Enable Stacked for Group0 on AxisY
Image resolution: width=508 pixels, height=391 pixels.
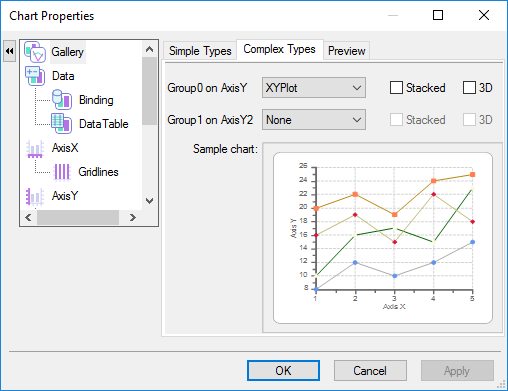click(396, 88)
